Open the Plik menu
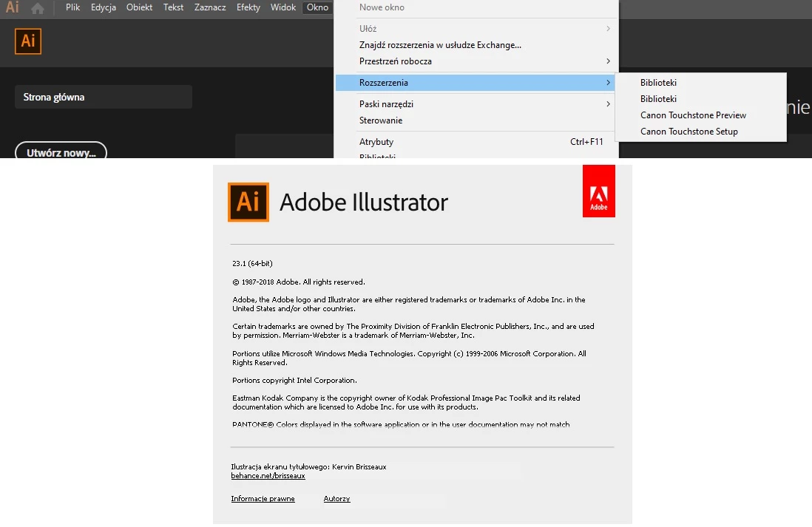This screenshot has width=812, height=527. click(x=72, y=7)
